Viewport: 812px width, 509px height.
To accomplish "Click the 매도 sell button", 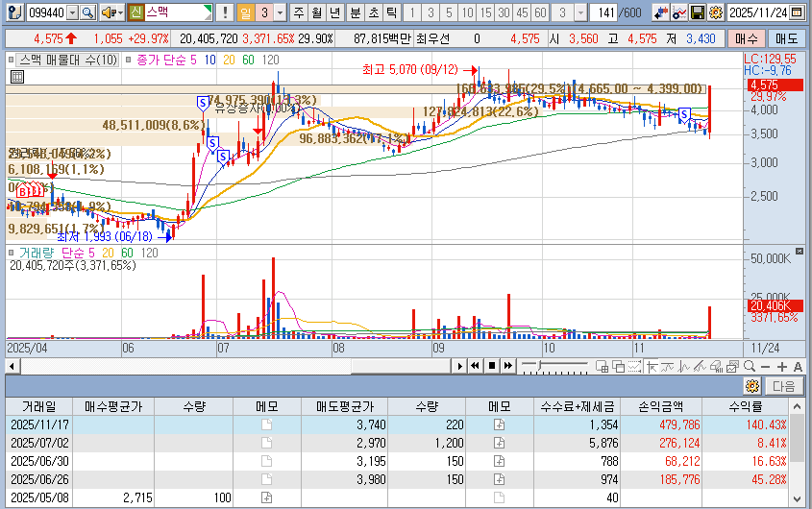I will (787, 38).
